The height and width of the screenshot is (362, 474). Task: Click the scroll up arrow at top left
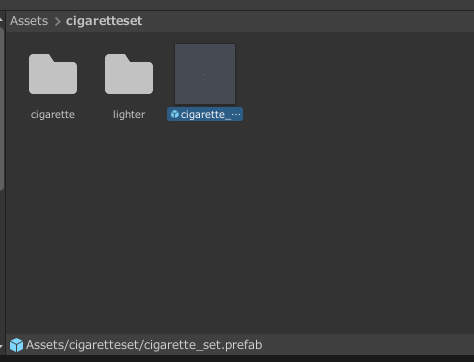coord(1,20)
